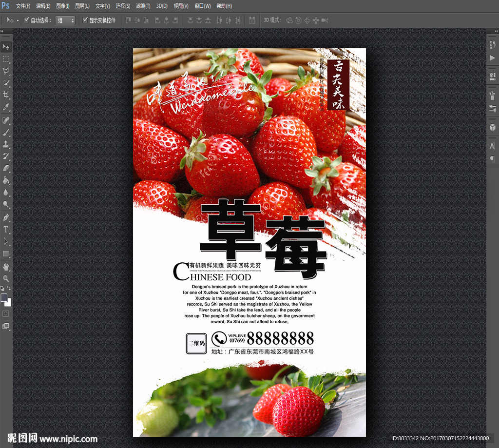The image size is (499, 448).
Task: Distribute top edges in options bar
Action: (x=191, y=20)
